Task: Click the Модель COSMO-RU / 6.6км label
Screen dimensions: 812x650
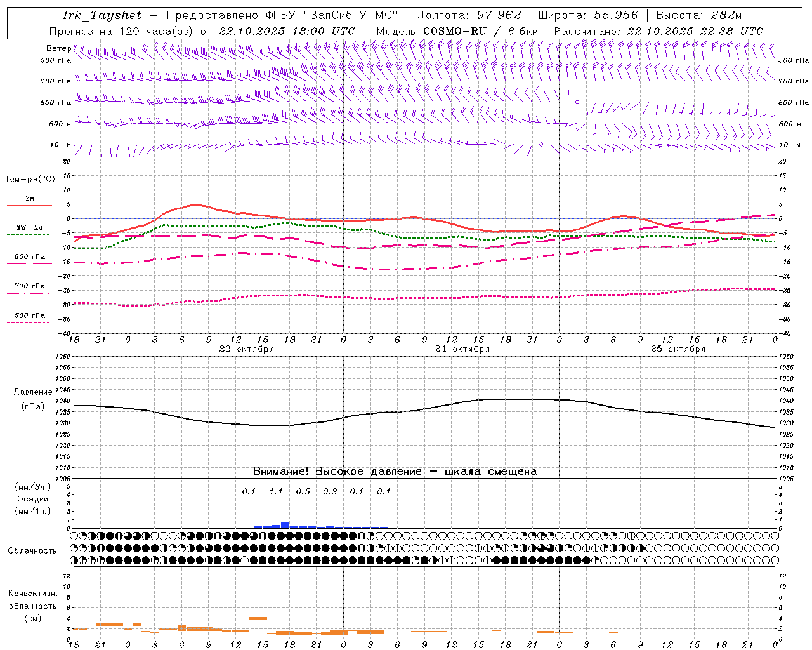Action: coord(457,31)
